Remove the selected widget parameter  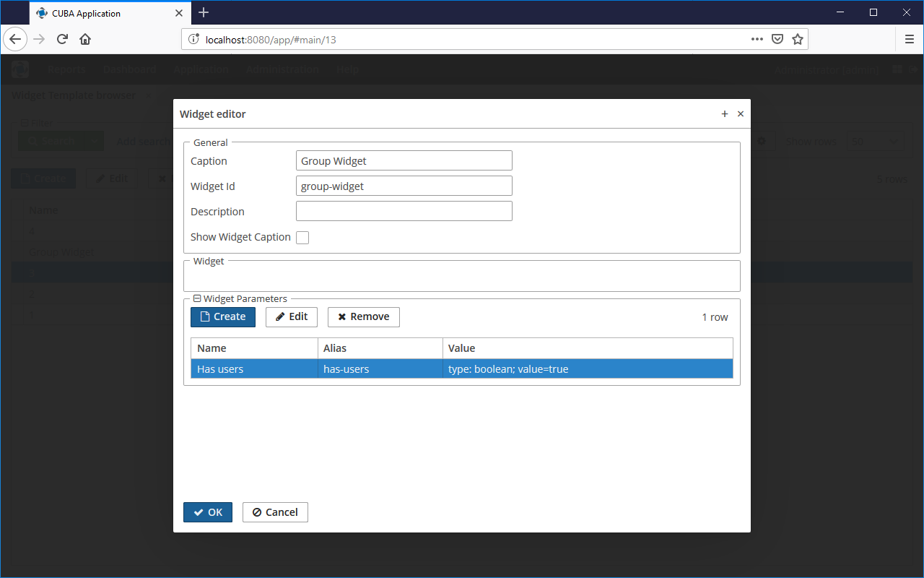[364, 317]
